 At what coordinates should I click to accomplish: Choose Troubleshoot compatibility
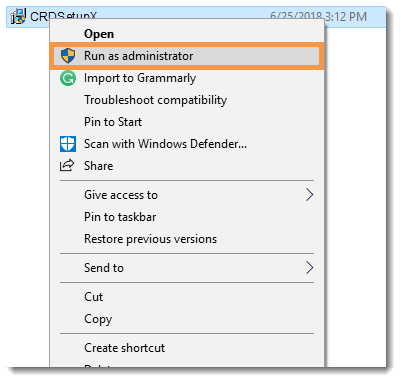[x=155, y=100]
